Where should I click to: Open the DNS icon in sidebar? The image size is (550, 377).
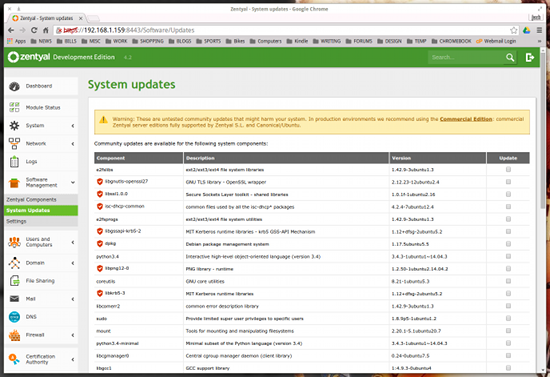[14, 317]
